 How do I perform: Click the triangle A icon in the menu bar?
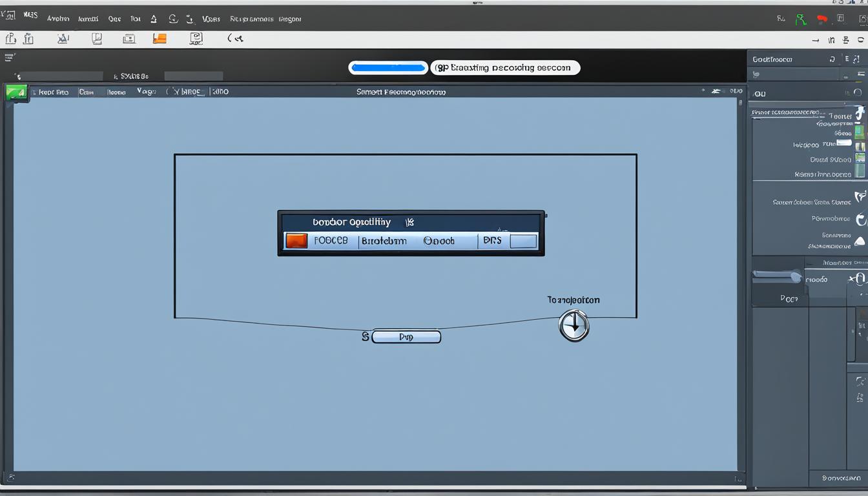(x=154, y=19)
